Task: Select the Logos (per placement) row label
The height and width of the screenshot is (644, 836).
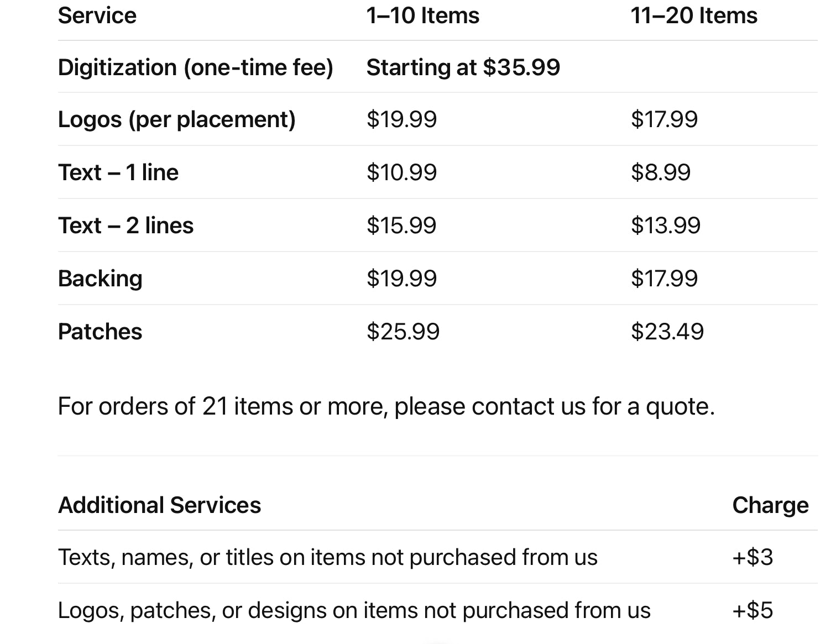Action: click(x=176, y=119)
